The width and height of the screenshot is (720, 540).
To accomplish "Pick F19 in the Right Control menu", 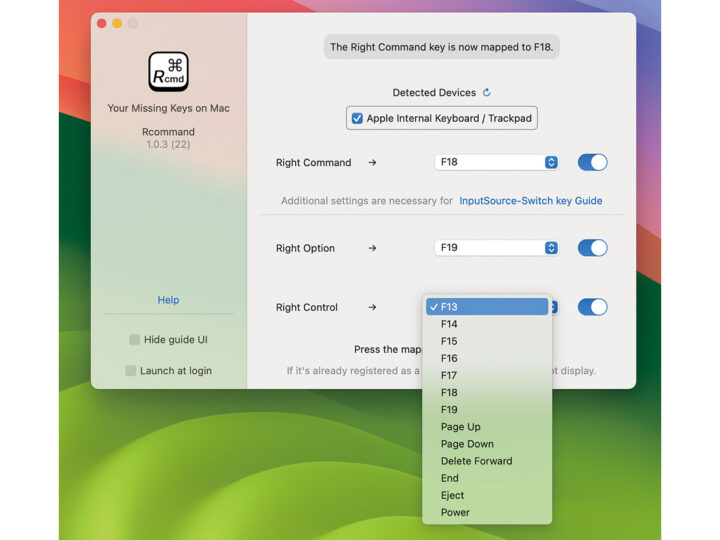I will click(x=487, y=410).
